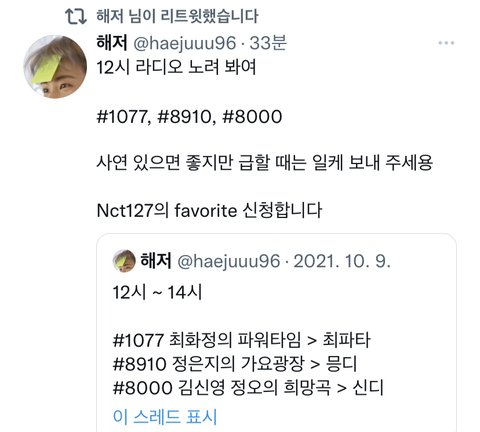Open hashtag #8000 in main tweet
The width and height of the screenshot is (480, 432).
[252, 116]
